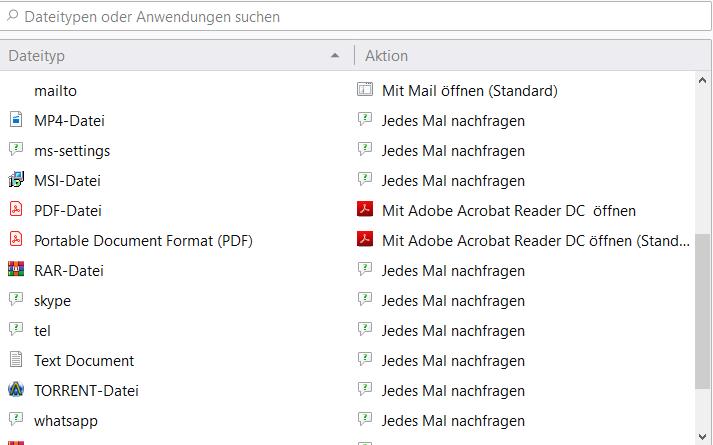This screenshot has height=445, width=713.
Task: Open the action dropdown for MP4-Datei
Action: [453, 121]
